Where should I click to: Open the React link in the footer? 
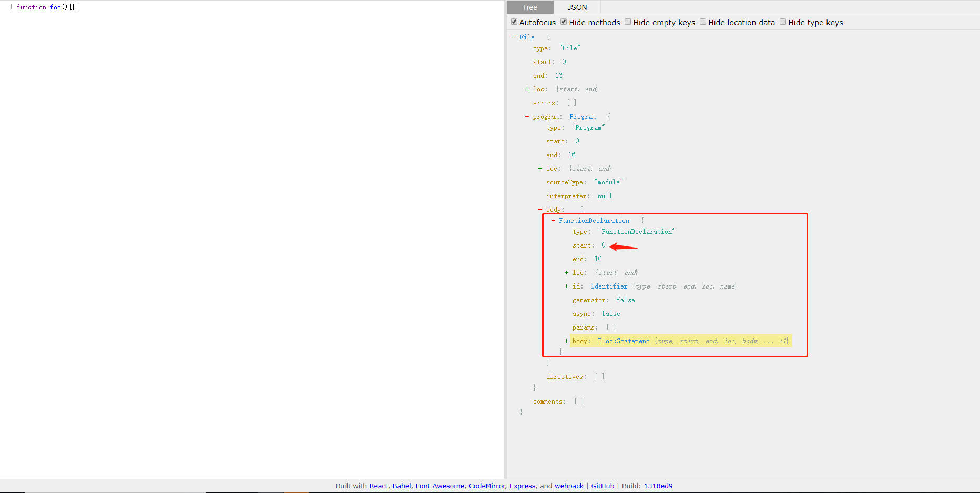pyautogui.click(x=378, y=486)
